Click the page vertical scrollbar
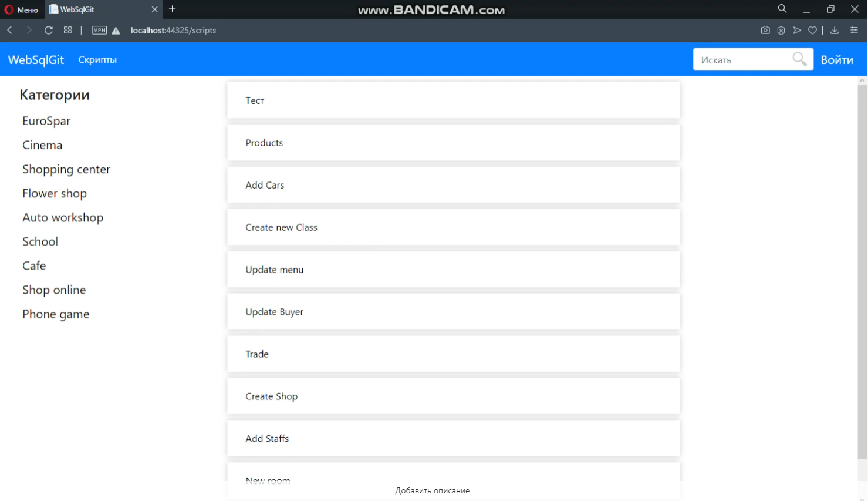This screenshot has height=501, width=868. [x=862, y=271]
